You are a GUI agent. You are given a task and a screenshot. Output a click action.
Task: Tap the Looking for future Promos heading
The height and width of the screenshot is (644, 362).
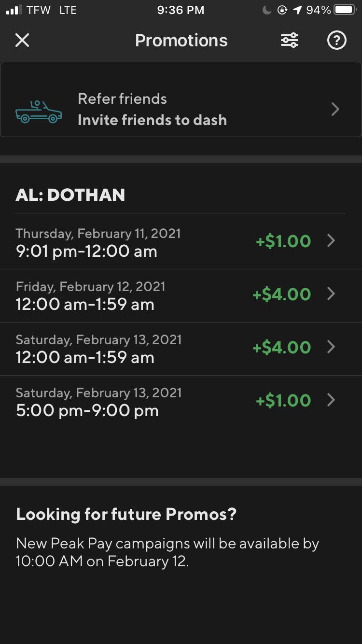click(x=126, y=514)
